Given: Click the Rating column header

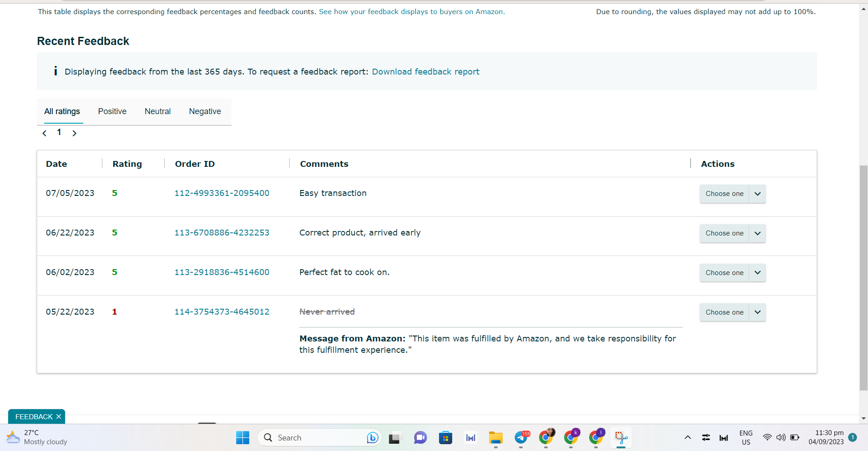Looking at the screenshot, I should 127,164.
